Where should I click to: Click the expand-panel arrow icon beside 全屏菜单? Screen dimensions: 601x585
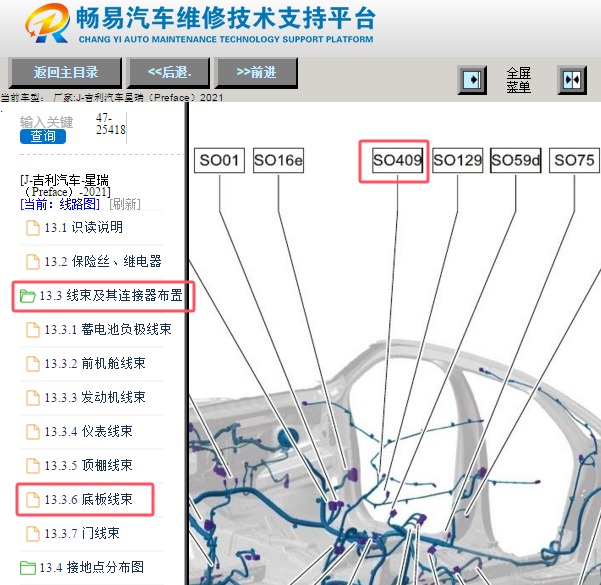472,80
